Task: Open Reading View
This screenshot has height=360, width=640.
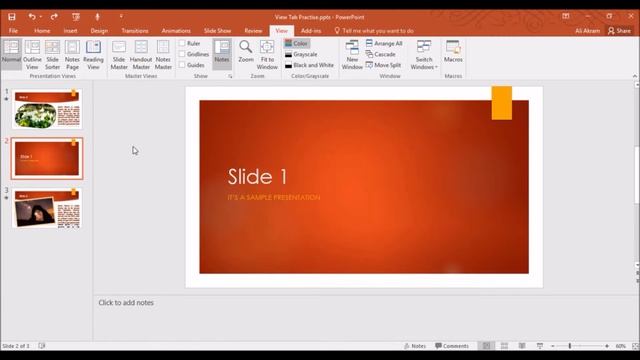Action: point(93,55)
